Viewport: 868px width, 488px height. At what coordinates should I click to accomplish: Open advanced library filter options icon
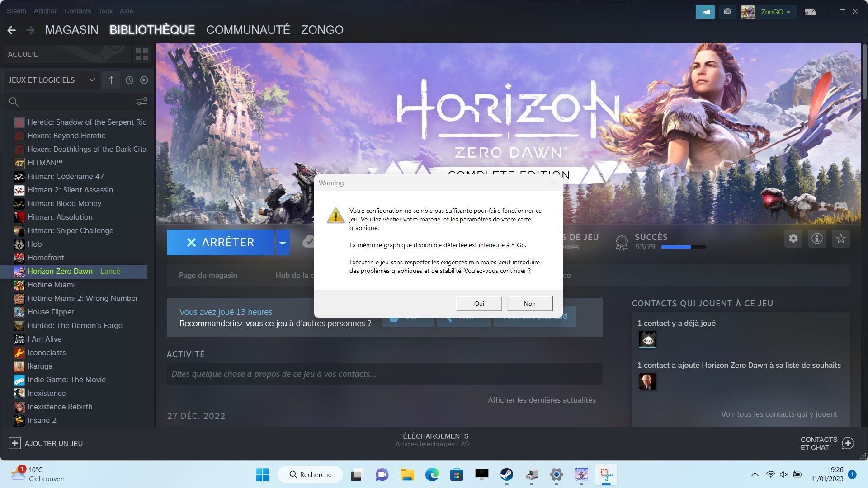[142, 101]
